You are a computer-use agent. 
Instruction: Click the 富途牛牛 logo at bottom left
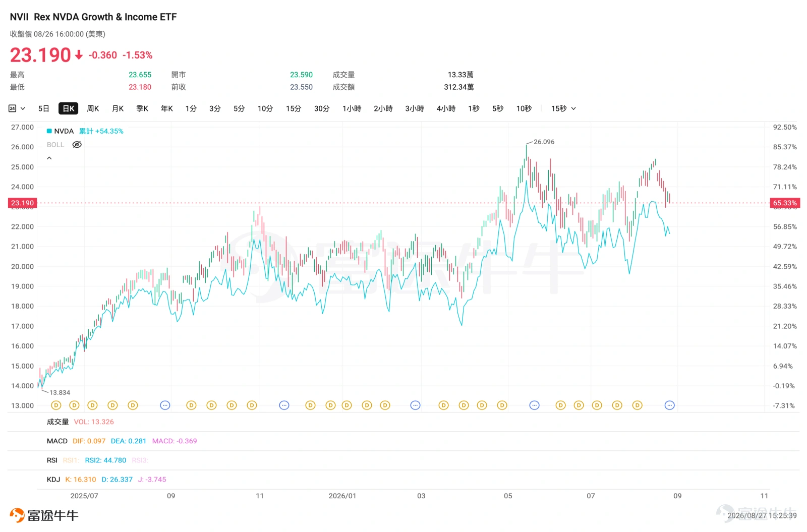44,515
